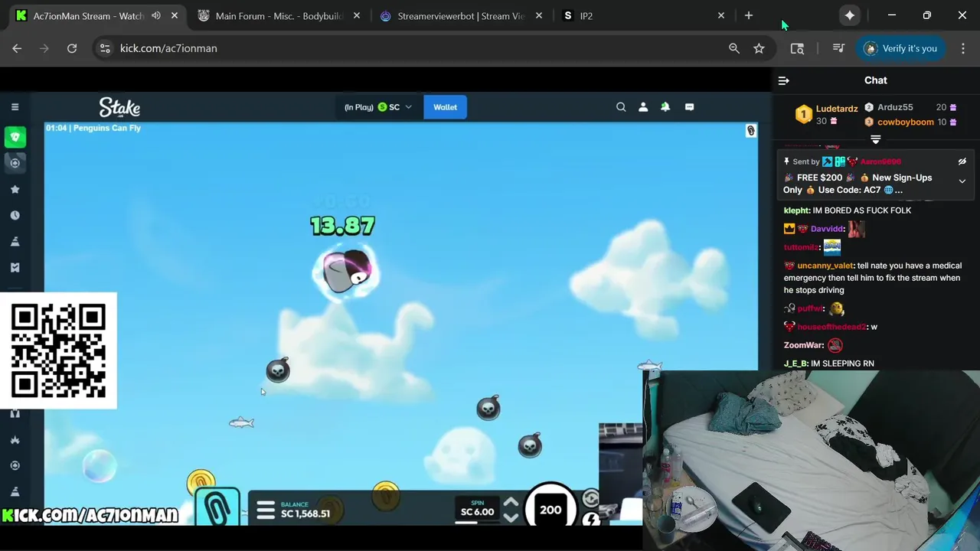980x551 pixels.
Task: Open Stake chat bubble icon
Action: pos(689,107)
